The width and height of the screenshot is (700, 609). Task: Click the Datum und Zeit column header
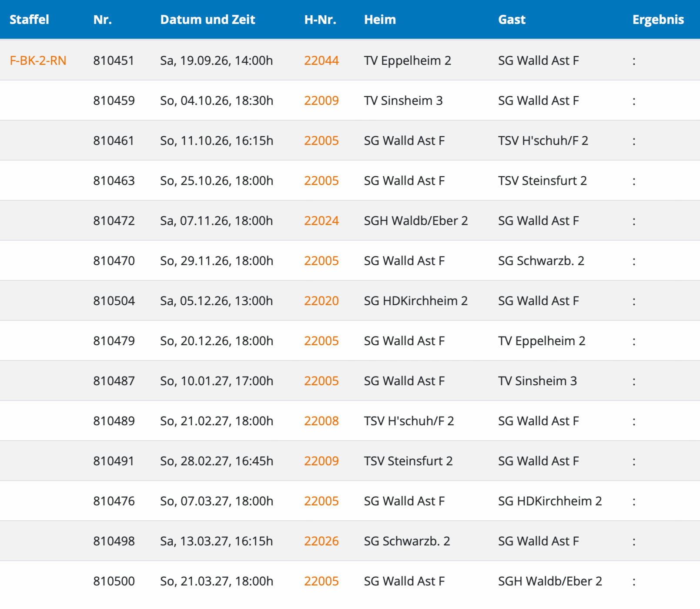(208, 20)
